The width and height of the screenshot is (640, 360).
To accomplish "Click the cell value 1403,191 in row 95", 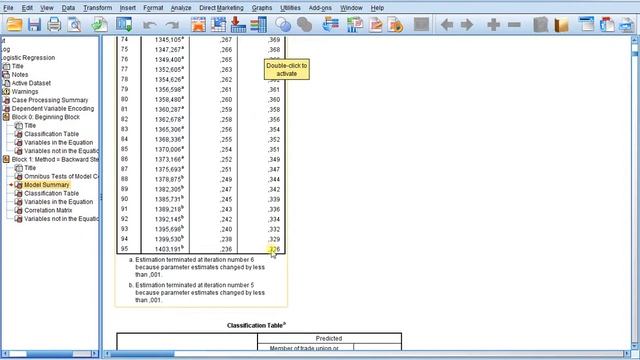I will click(169, 249).
